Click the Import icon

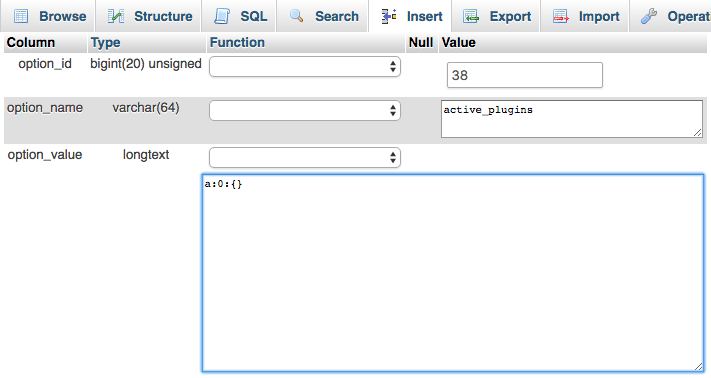[561, 16]
